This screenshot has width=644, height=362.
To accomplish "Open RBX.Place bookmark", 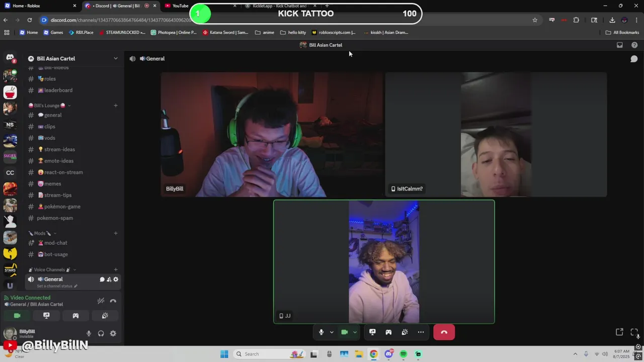I will (x=80, y=33).
